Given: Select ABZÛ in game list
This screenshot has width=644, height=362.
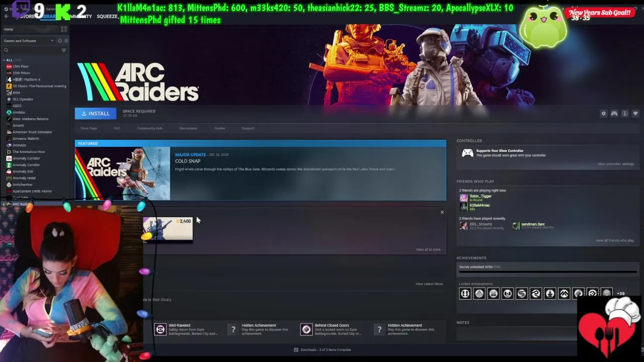Looking at the screenshot, I should tap(17, 106).
